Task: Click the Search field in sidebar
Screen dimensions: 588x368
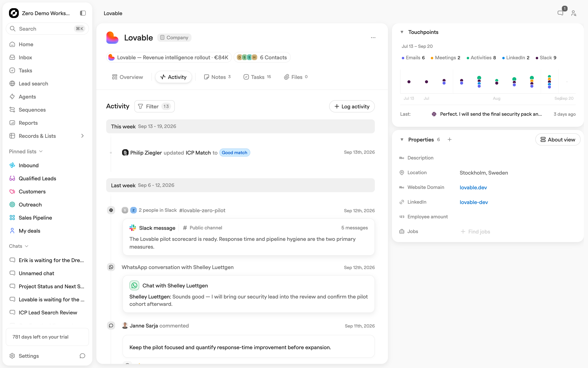Action: [47, 29]
